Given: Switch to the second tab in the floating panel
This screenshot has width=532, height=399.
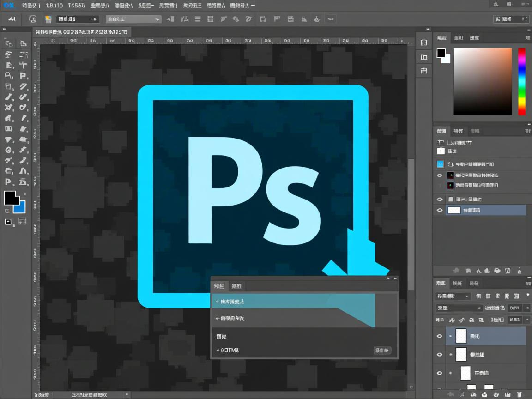Looking at the screenshot, I should coord(236,286).
